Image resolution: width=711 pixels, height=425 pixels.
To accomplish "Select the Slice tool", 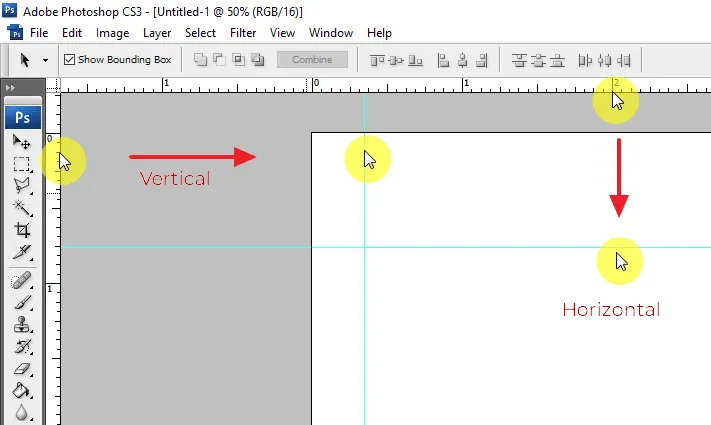I will coord(21,252).
